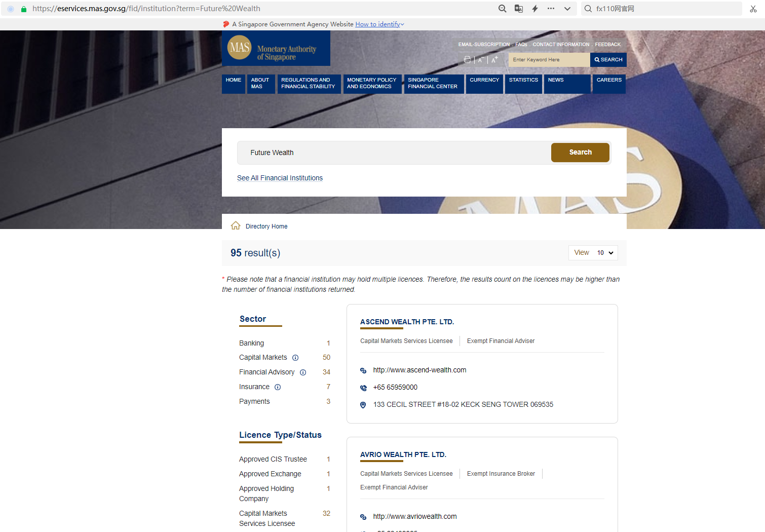Click the Enter Keyword Here field
Screen dimensions: 765x532
tap(549, 60)
